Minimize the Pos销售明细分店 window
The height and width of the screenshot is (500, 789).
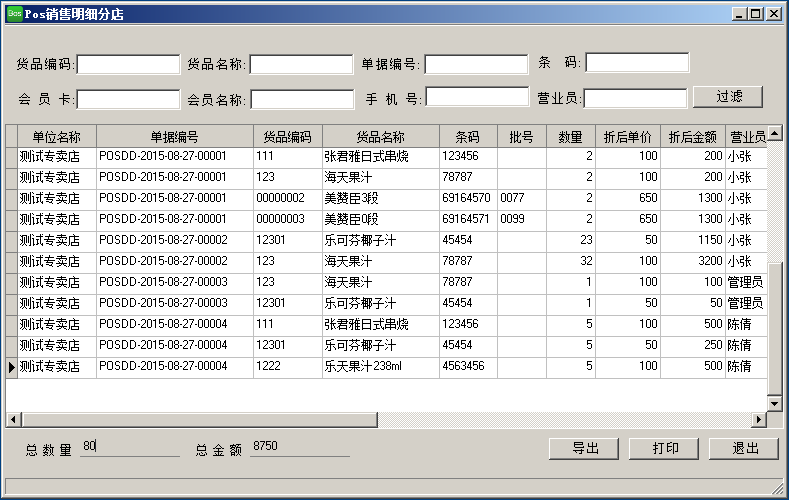pyautogui.click(x=739, y=14)
